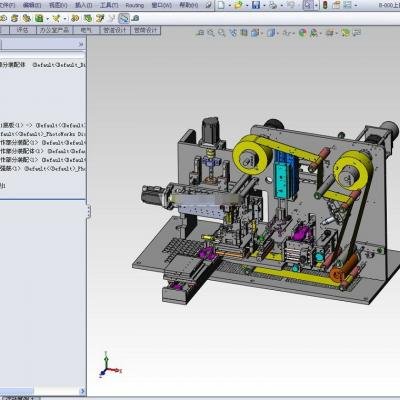Open the Open-folder icon dropdown arrow
The height and width of the screenshot is (400, 400).
[x=247, y=5]
